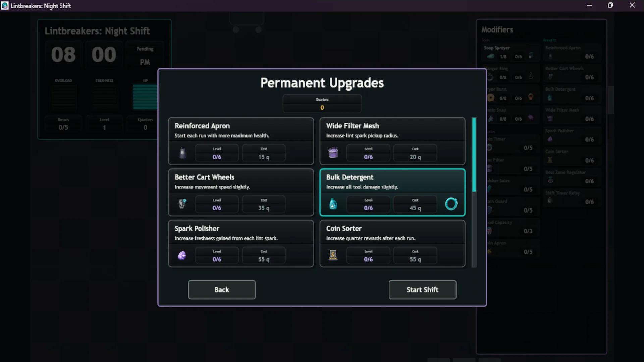Image resolution: width=644 pixels, height=362 pixels.
Task: Select the Wide Filter Mesh upgrade card
Action: 392,141
